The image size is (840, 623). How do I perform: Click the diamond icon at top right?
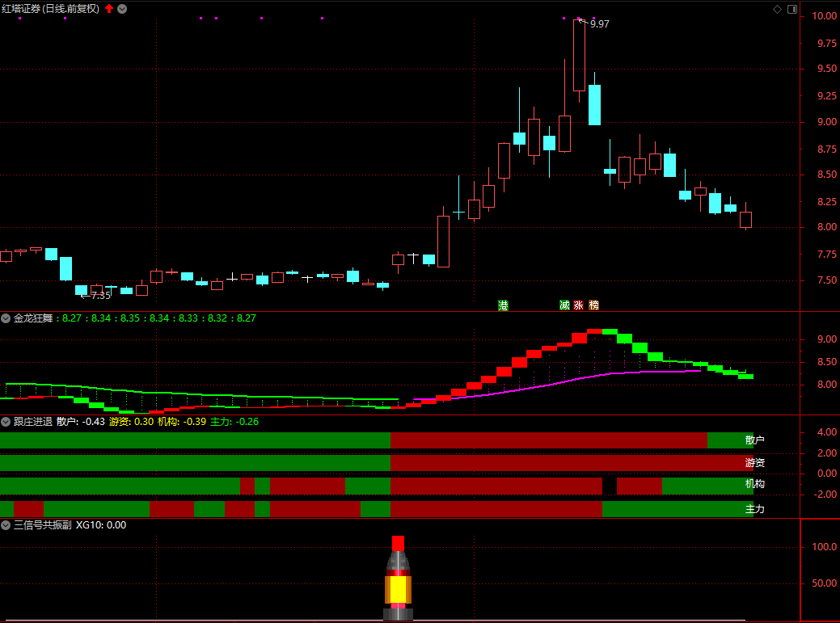(777, 9)
